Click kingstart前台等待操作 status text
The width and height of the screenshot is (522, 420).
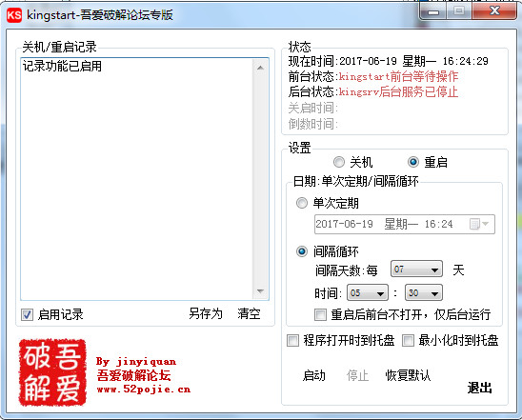point(398,76)
